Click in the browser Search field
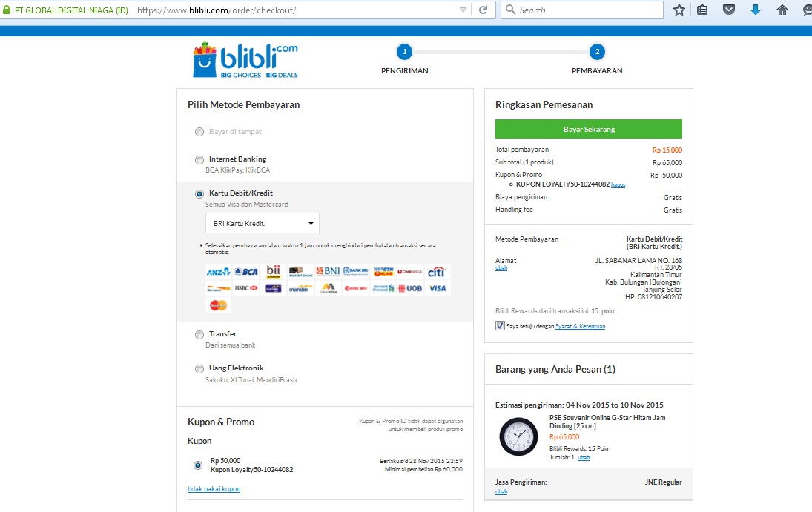 [x=581, y=10]
